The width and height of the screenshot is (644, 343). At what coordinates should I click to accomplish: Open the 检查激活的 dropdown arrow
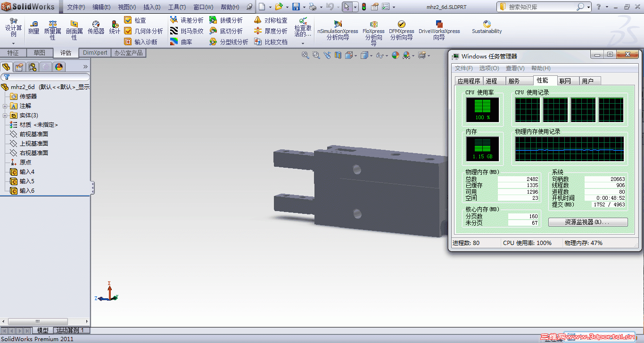click(303, 43)
